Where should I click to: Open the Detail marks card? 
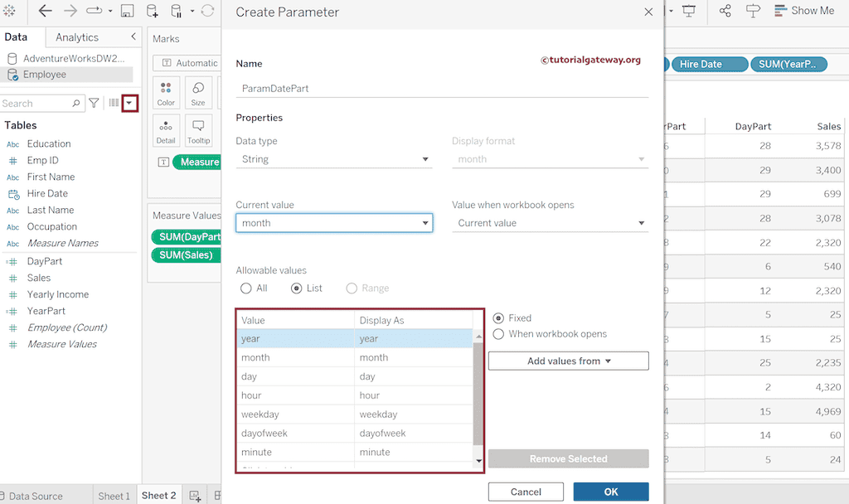point(166,130)
